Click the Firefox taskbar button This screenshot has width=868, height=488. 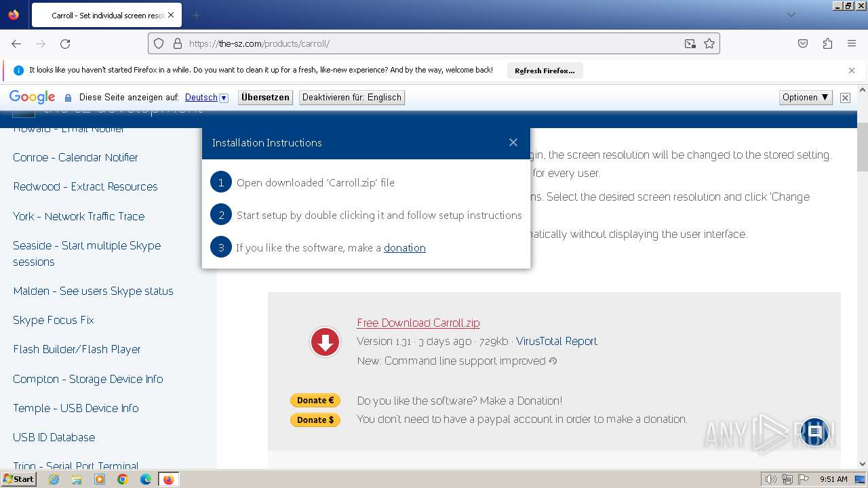(x=168, y=479)
